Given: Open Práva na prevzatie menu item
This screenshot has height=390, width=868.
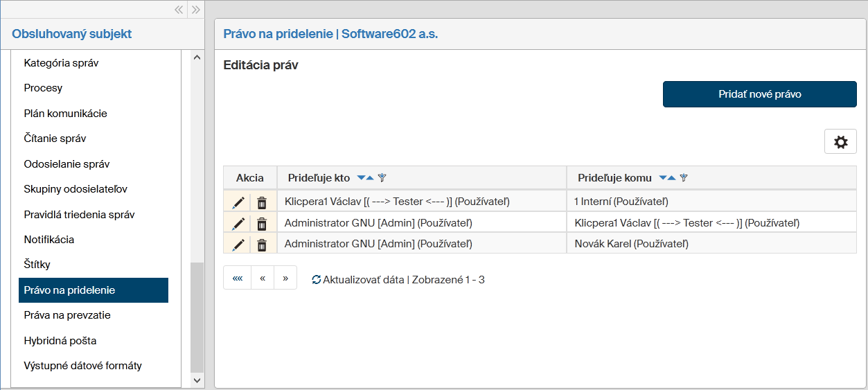Looking at the screenshot, I should pyautogui.click(x=67, y=315).
